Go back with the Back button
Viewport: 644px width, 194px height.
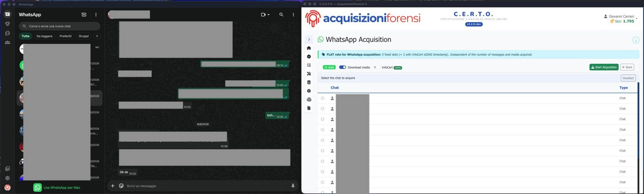pos(627,67)
